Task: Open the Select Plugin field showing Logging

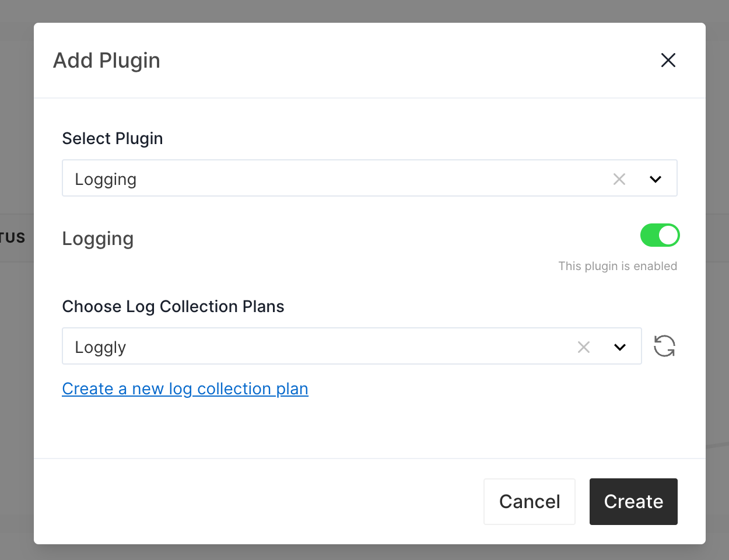Action: (x=370, y=178)
